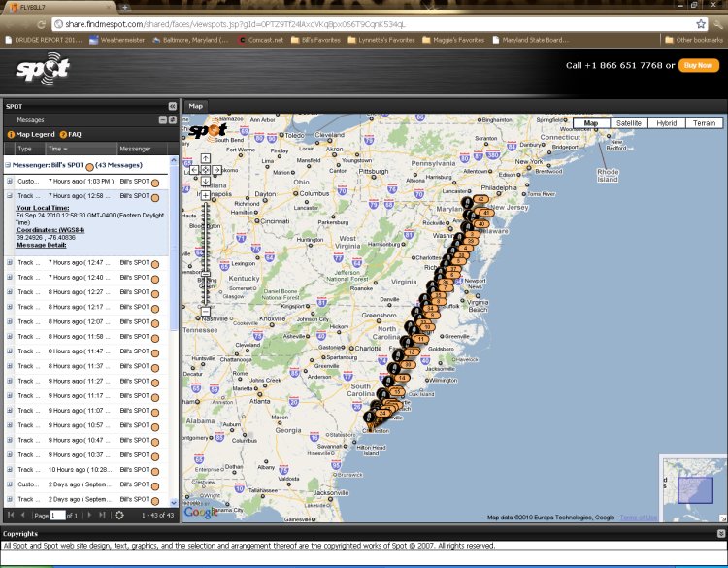Screen dimensions: 728x568
Task: Click map marker number 42
Action: pyautogui.click(x=481, y=199)
